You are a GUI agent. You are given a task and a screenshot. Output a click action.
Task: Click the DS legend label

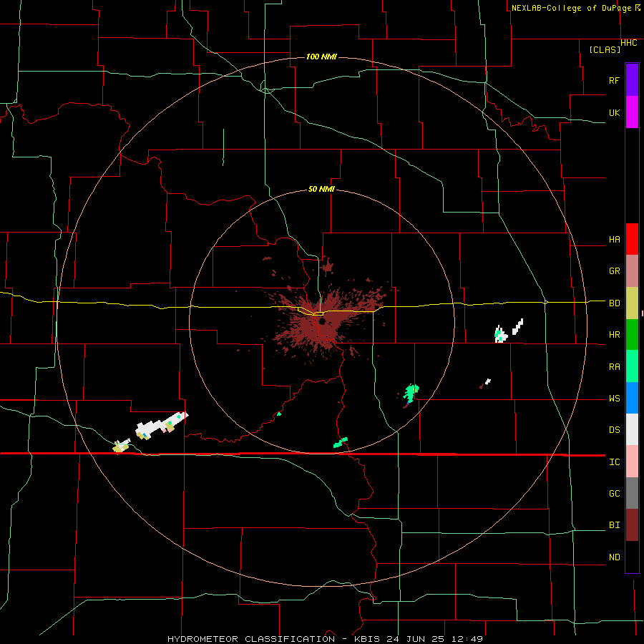[x=614, y=430]
